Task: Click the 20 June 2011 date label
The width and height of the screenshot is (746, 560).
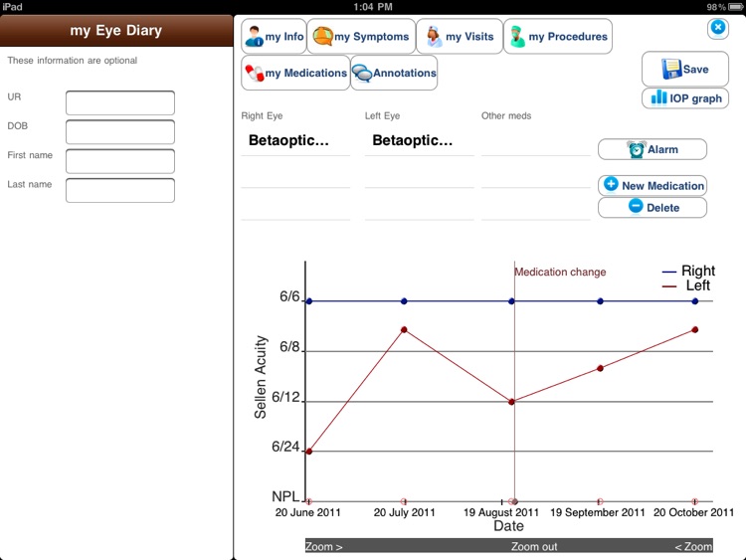Action: pyautogui.click(x=307, y=512)
